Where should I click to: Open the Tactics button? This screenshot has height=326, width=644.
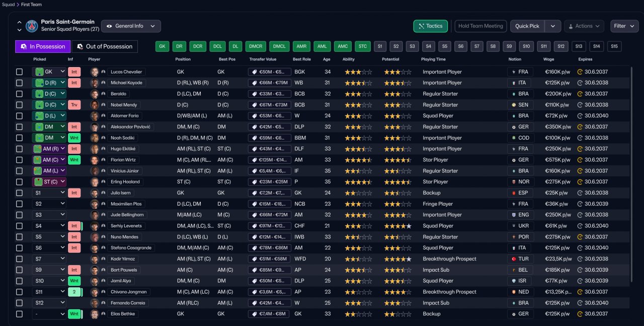(430, 26)
